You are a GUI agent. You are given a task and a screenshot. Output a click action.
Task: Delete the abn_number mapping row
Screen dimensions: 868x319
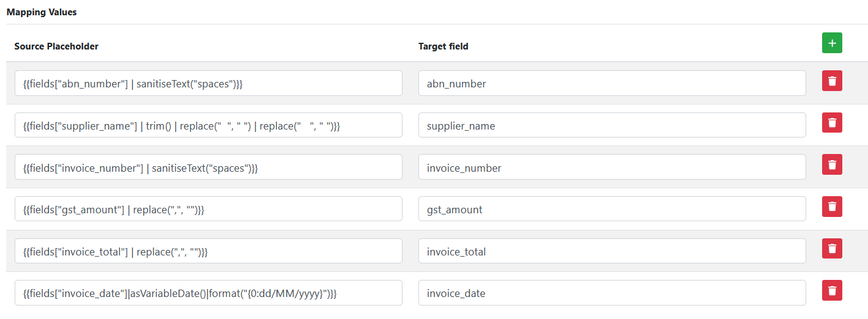(832, 81)
